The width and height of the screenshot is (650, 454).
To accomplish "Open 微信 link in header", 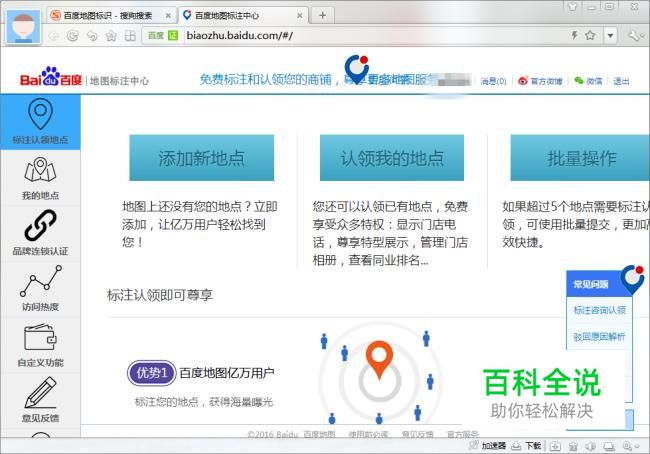I will (588, 81).
